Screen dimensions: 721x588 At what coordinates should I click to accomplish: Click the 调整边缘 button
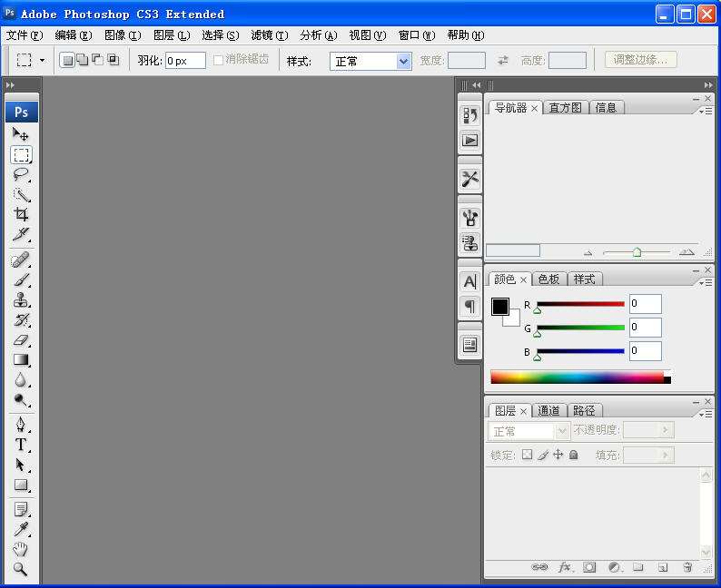(x=640, y=60)
